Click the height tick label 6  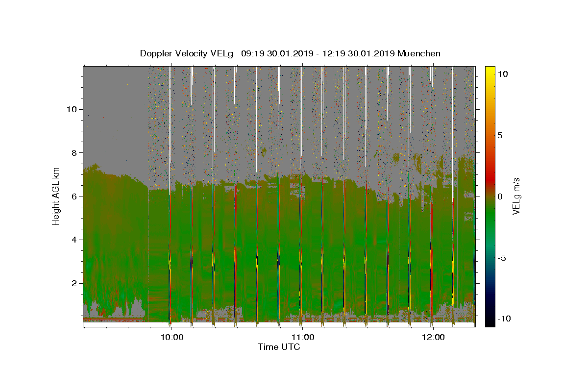pyautogui.click(x=74, y=196)
